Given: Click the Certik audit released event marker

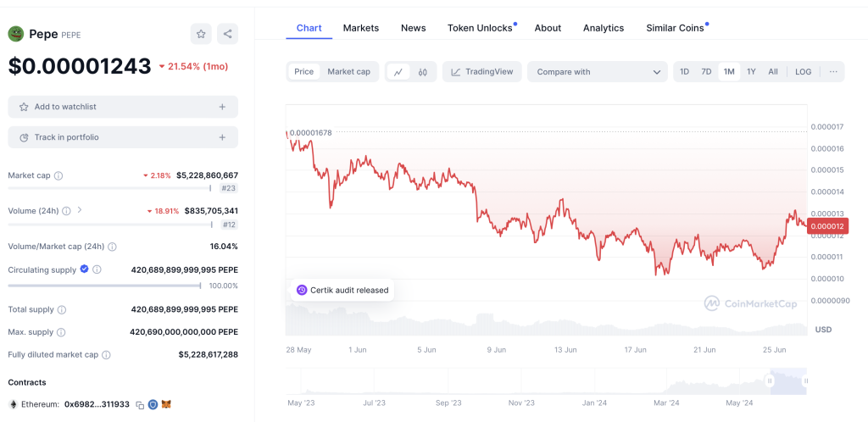Looking at the screenshot, I should pyautogui.click(x=342, y=290).
